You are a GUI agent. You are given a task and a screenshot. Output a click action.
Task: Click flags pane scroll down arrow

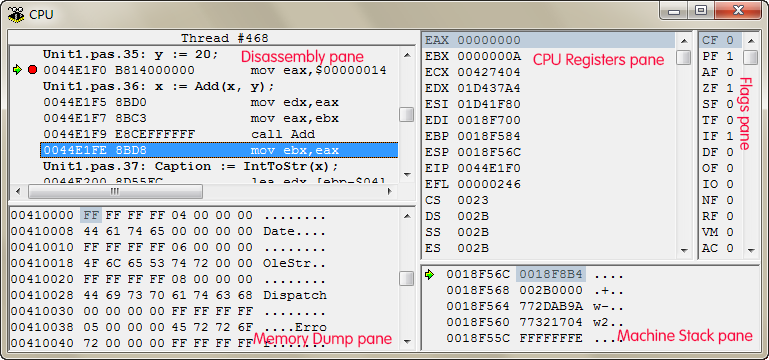[x=750, y=250]
